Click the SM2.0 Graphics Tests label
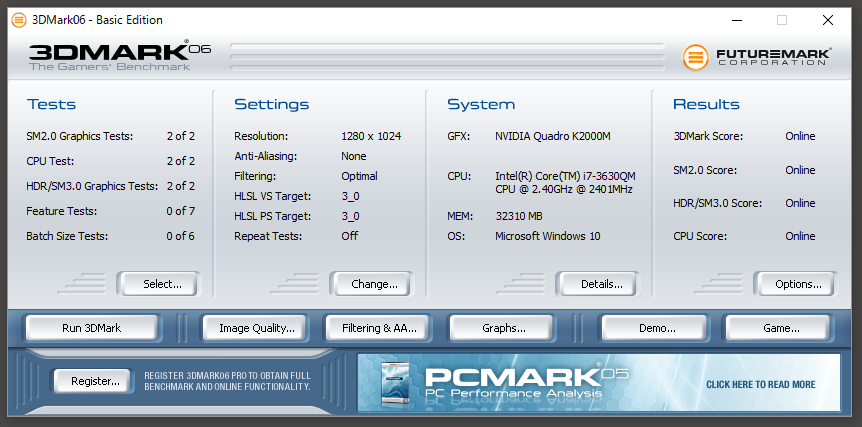Viewport: 862px width, 427px height. 80,136
